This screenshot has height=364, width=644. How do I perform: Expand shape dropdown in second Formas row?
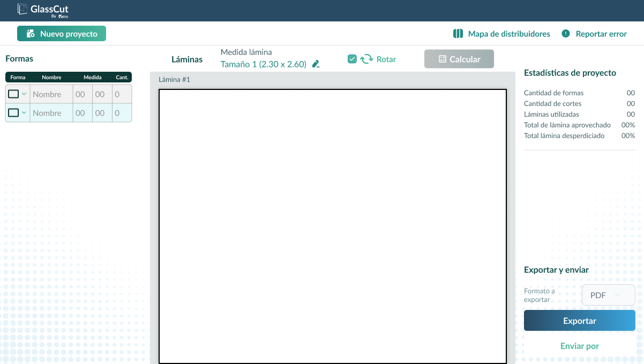click(24, 113)
